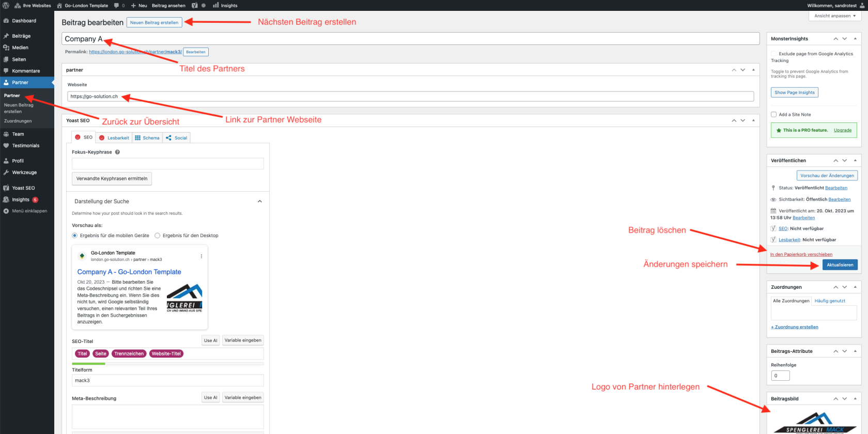Click the Neuen Beitrag erstellen button

click(154, 23)
